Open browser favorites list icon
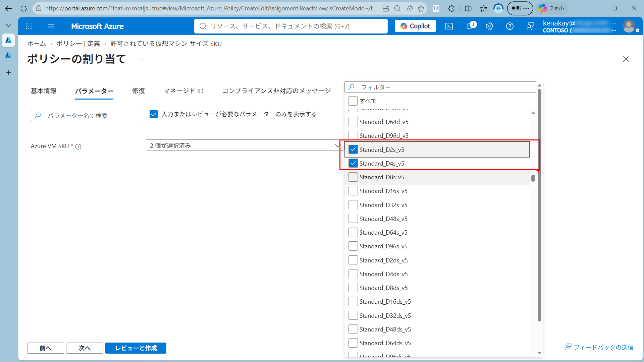This screenshot has width=644, height=362. tap(483, 8)
